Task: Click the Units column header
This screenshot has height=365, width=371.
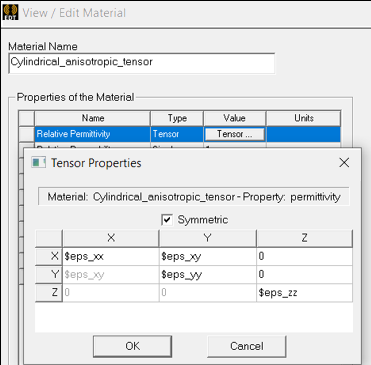Action: (x=304, y=118)
